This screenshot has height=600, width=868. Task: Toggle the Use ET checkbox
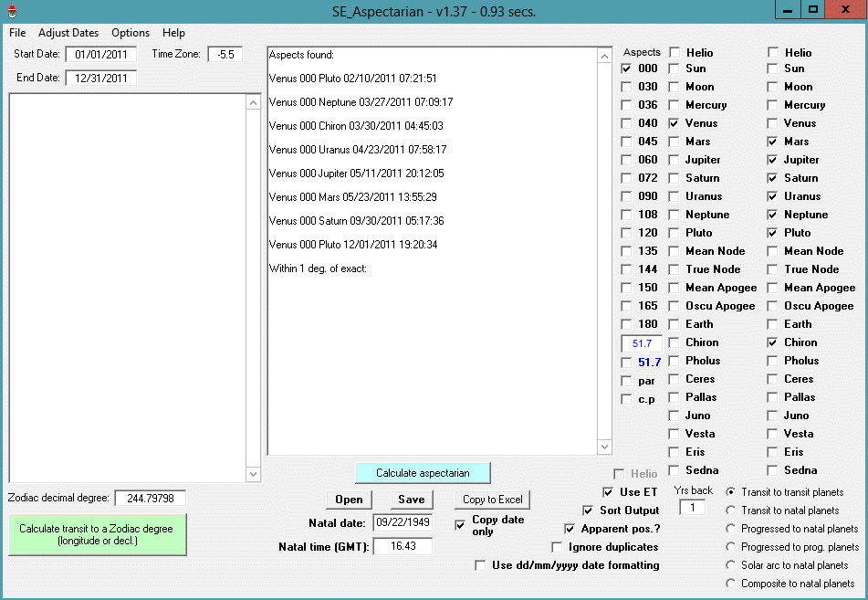(x=608, y=492)
